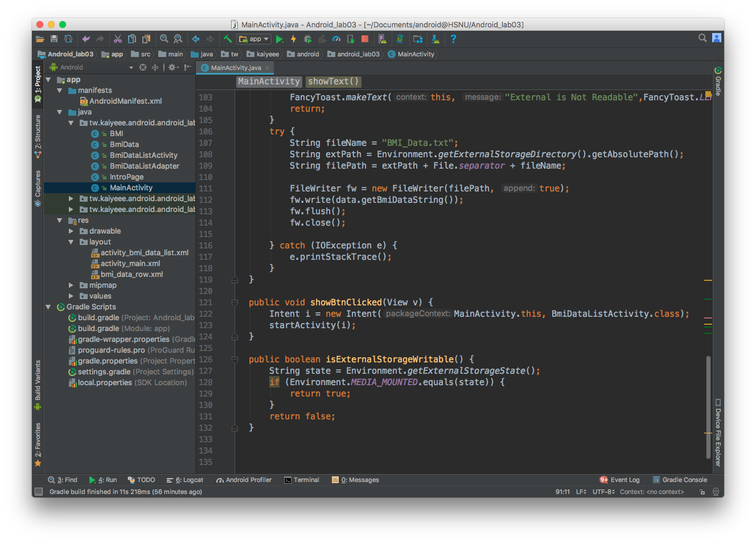This screenshot has height=543, width=756.
Task: Toggle the Device File Explorer tab
Action: pyautogui.click(x=718, y=432)
